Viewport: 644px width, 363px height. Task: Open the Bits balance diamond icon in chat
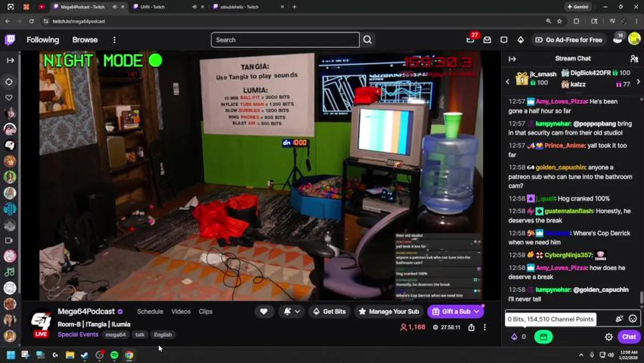514,337
